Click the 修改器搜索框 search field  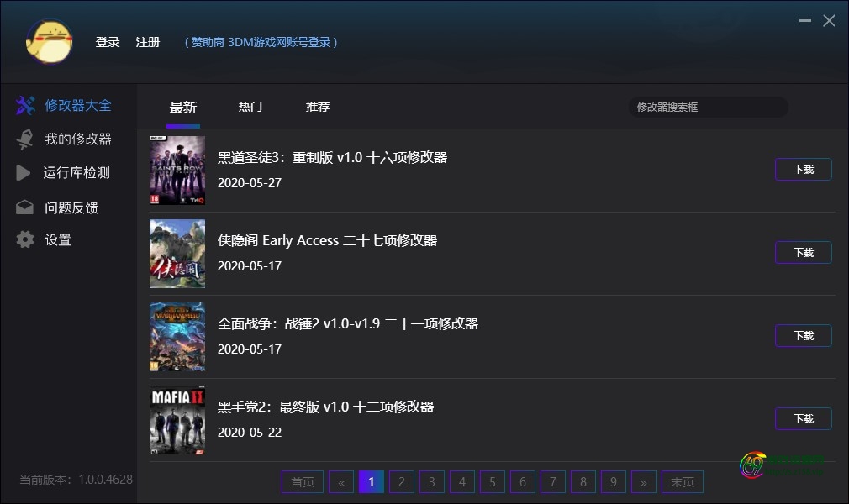708,108
